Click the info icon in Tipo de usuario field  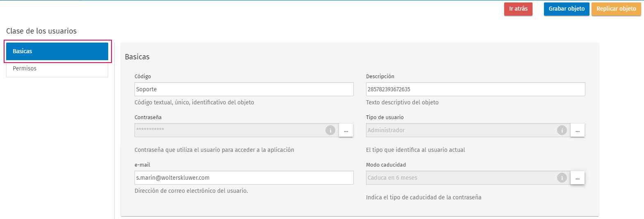(562, 130)
